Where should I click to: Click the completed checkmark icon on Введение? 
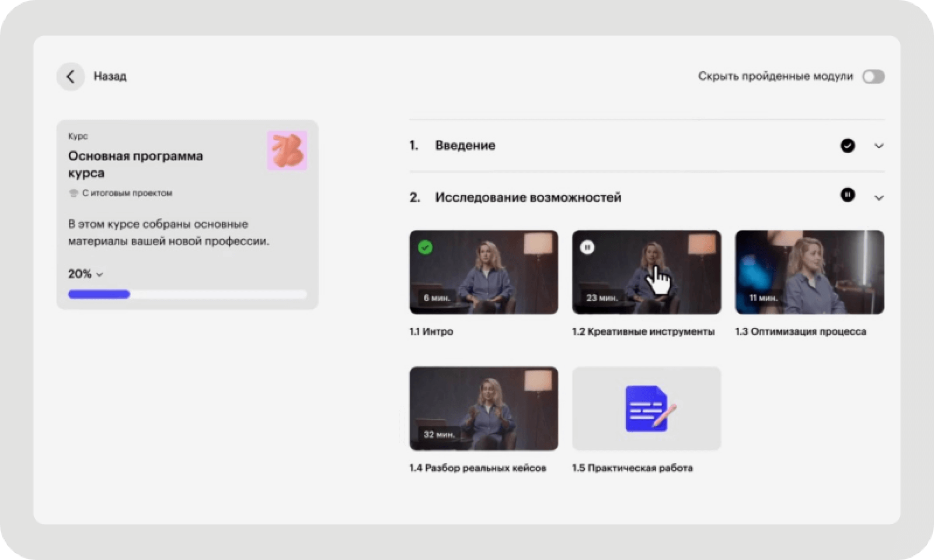click(x=848, y=145)
